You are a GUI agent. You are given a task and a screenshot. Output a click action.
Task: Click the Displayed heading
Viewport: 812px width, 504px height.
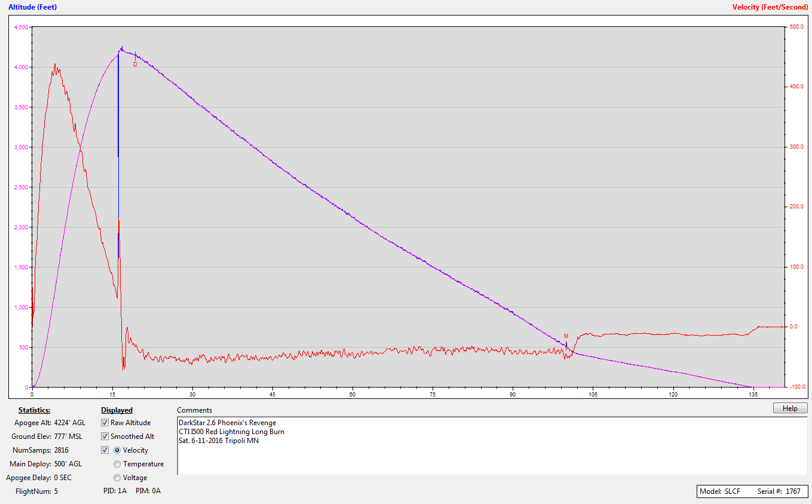click(117, 410)
